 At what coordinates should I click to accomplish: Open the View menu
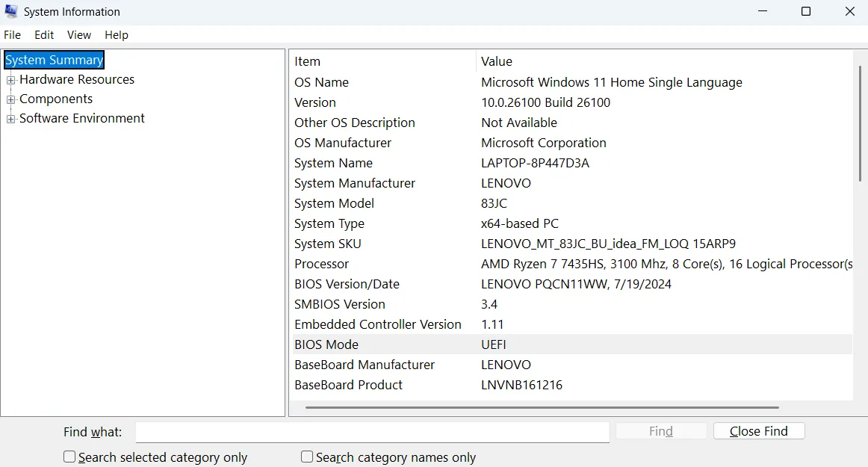[79, 35]
